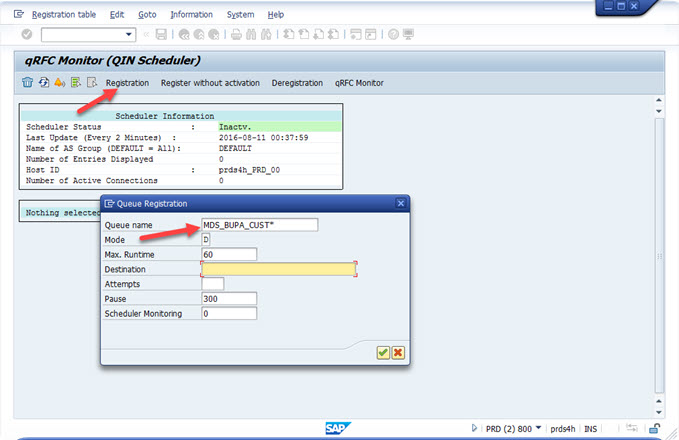The height and width of the screenshot is (440, 679).
Task: Click the green list execute icon
Action: point(76,82)
